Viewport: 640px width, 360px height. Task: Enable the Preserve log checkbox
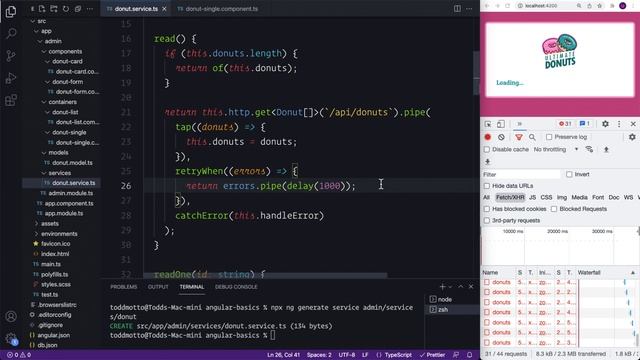549,137
